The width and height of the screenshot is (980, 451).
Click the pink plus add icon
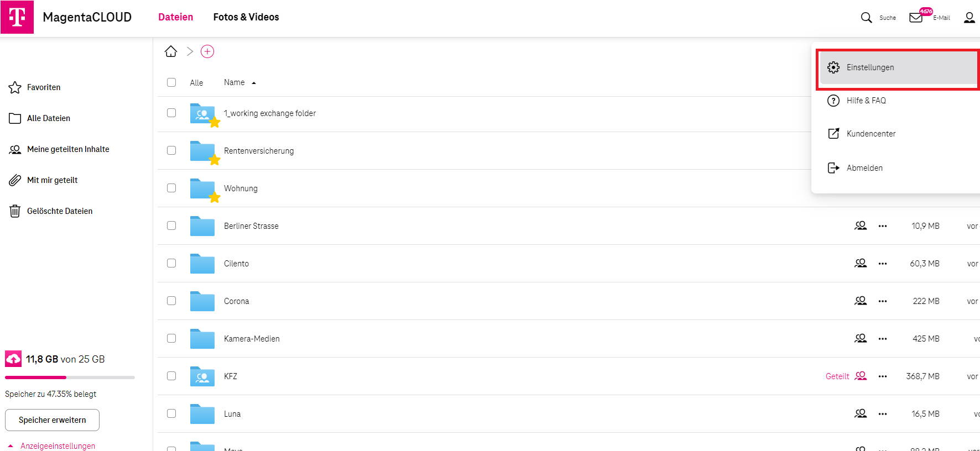coord(207,51)
